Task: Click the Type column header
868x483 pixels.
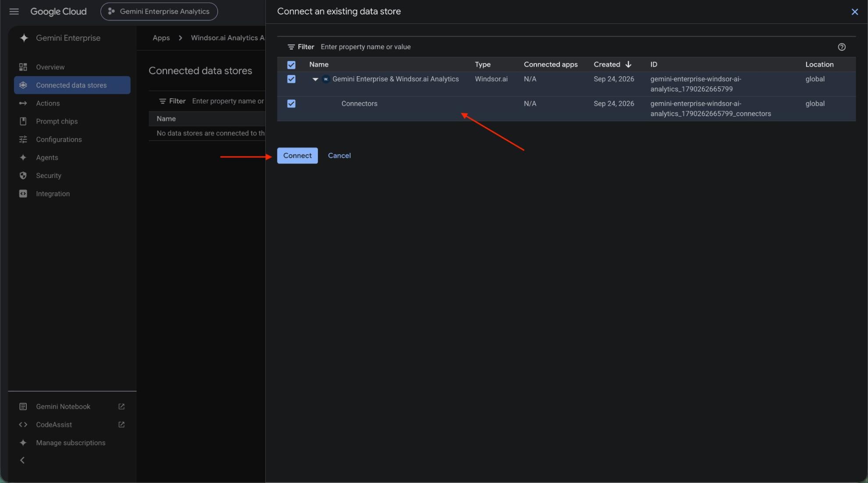Action: 483,64
